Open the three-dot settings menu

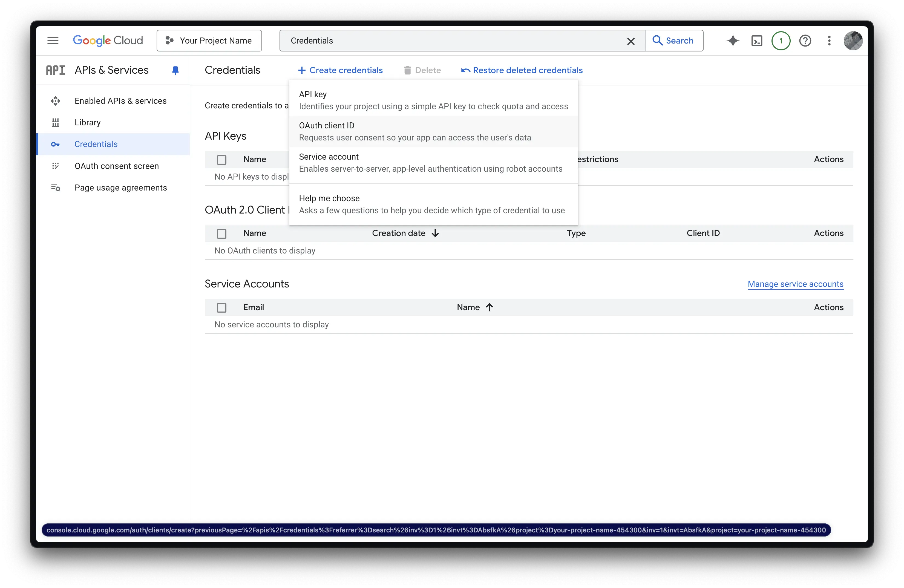829,41
